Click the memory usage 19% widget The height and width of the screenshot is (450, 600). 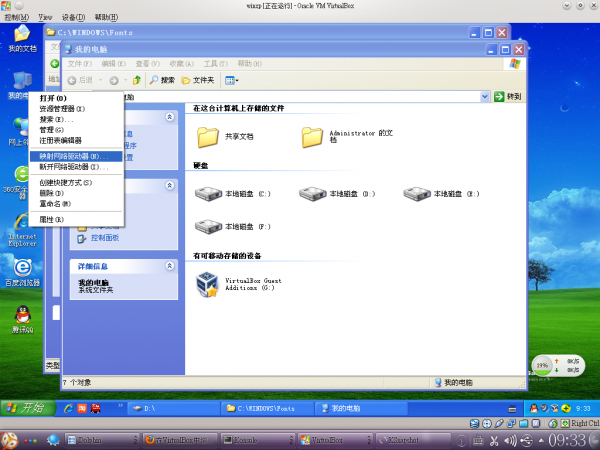[x=542, y=365]
